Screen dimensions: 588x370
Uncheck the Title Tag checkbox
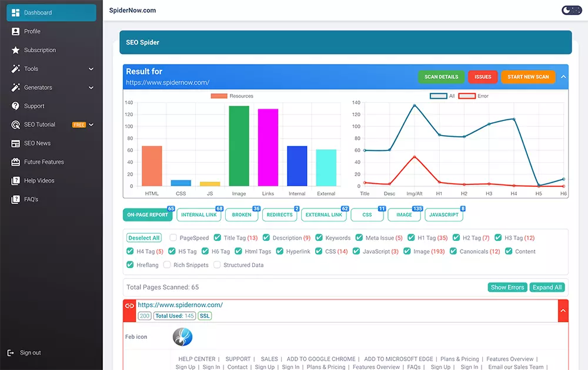[x=217, y=237]
